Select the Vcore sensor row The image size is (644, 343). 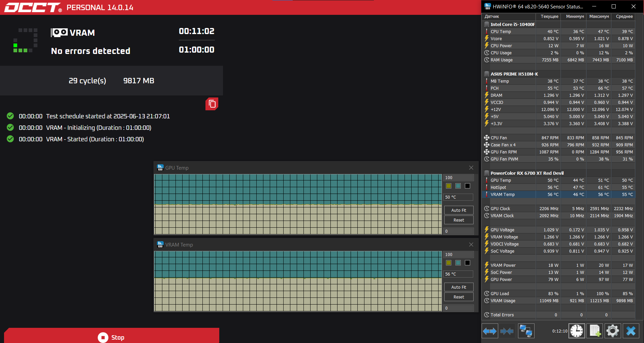[x=559, y=38]
